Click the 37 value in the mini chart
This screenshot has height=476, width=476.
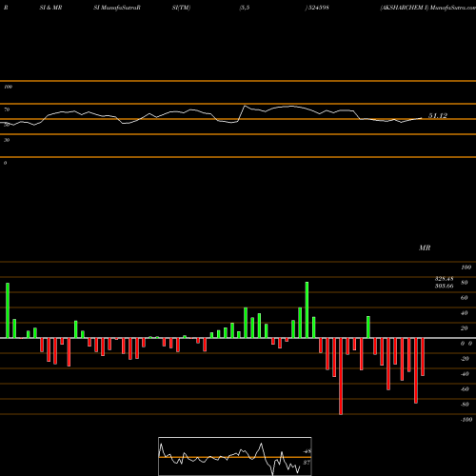click(307, 463)
